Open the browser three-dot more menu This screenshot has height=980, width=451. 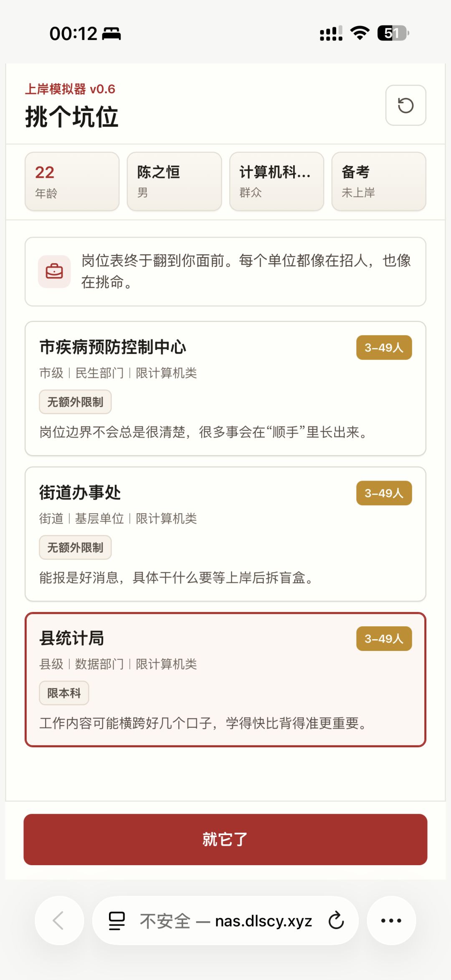point(391,921)
